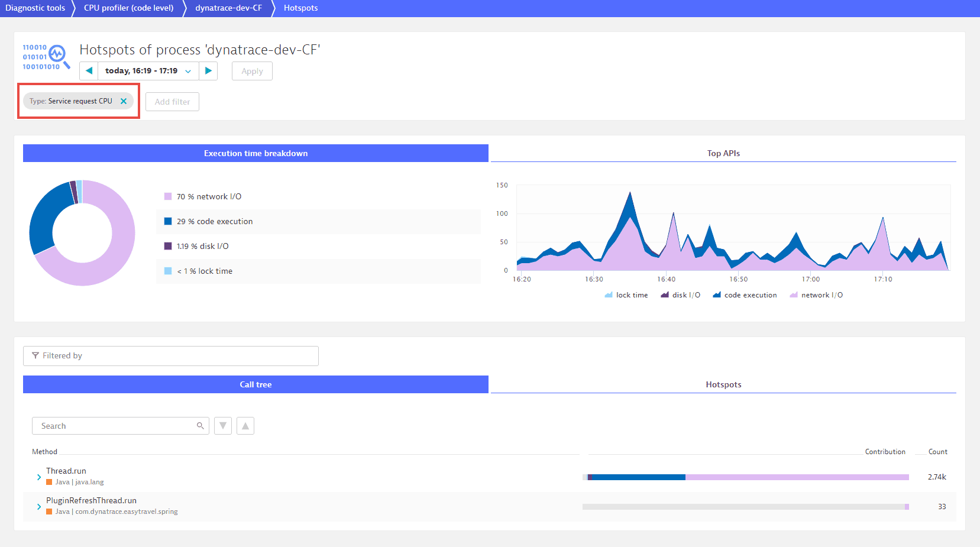Screen dimensions: 980x547
Task: Click the Count column header
Action: coord(937,452)
